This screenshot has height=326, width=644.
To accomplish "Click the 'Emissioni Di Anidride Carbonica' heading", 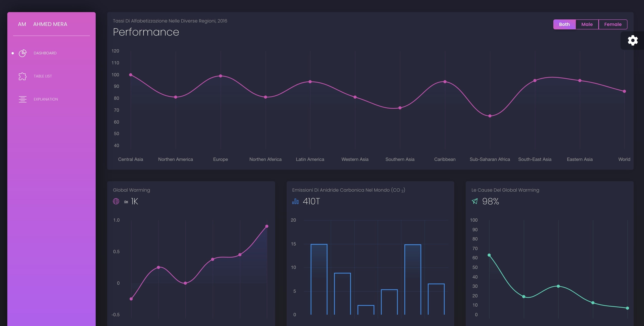I will [x=349, y=190].
